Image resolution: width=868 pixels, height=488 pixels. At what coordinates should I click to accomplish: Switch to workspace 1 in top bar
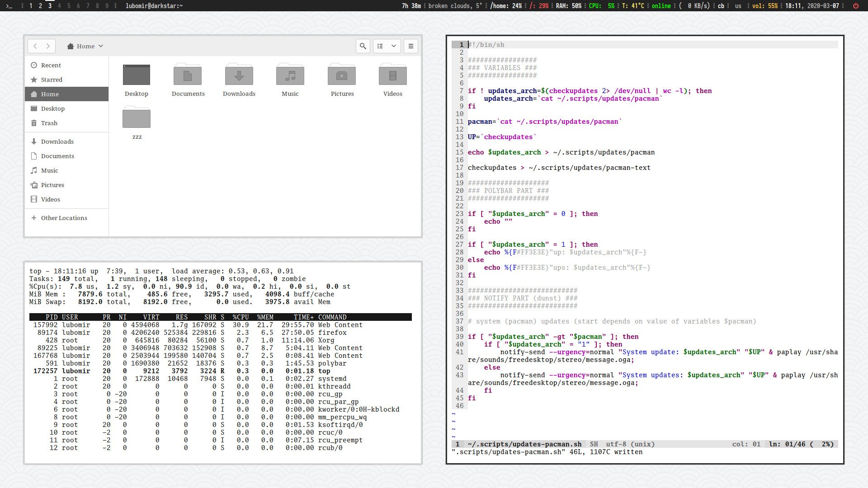(31, 6)
